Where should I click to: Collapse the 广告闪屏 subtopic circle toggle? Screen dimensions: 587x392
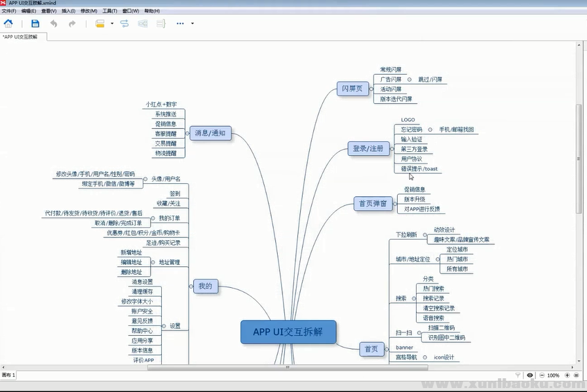pyautogui.click(x=410, y=79)
